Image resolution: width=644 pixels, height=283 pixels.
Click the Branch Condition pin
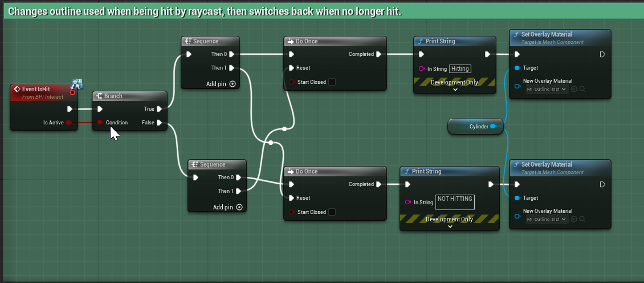click(100, 122)
